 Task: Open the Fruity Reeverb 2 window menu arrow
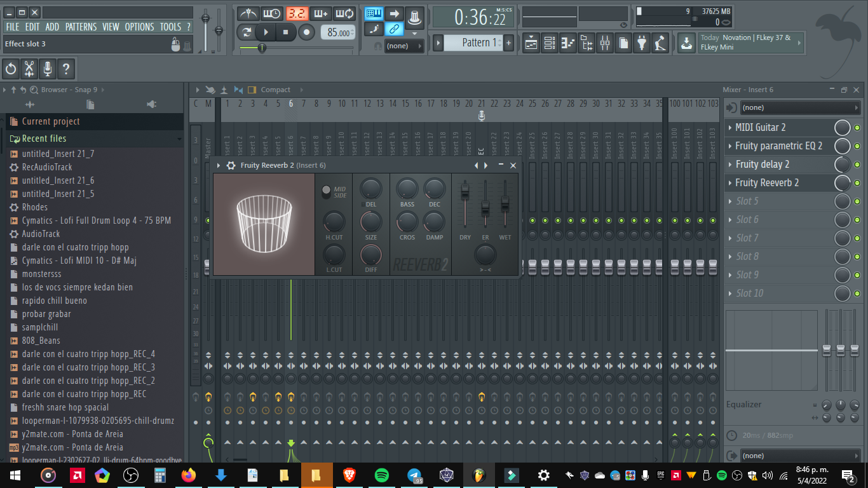[x=219, y=165]
